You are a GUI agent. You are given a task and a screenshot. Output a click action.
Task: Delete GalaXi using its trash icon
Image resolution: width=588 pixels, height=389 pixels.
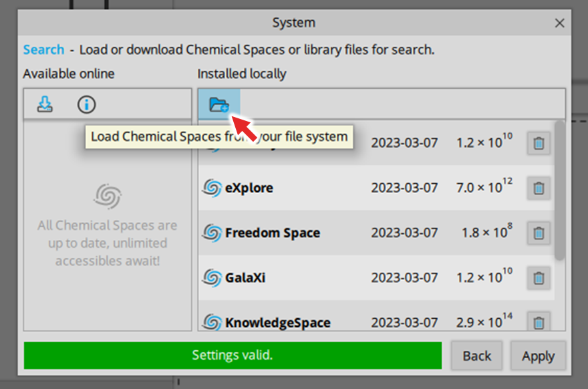pos(539,278)
